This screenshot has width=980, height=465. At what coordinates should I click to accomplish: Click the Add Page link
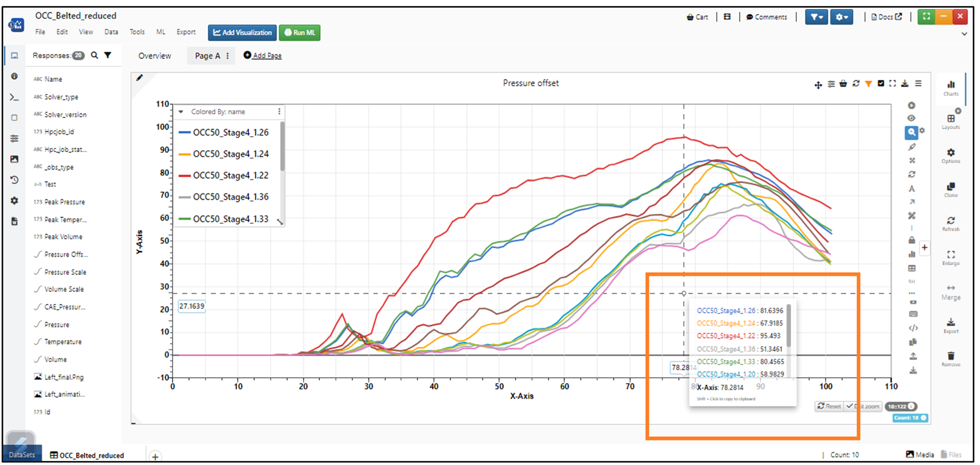[x=267, y=56]
